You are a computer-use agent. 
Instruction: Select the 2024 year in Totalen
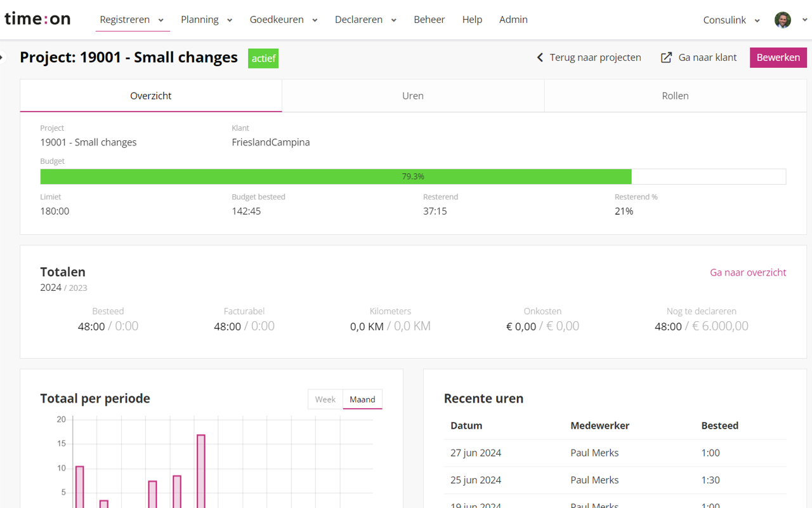pyautogui.click(x=51, y=288)
